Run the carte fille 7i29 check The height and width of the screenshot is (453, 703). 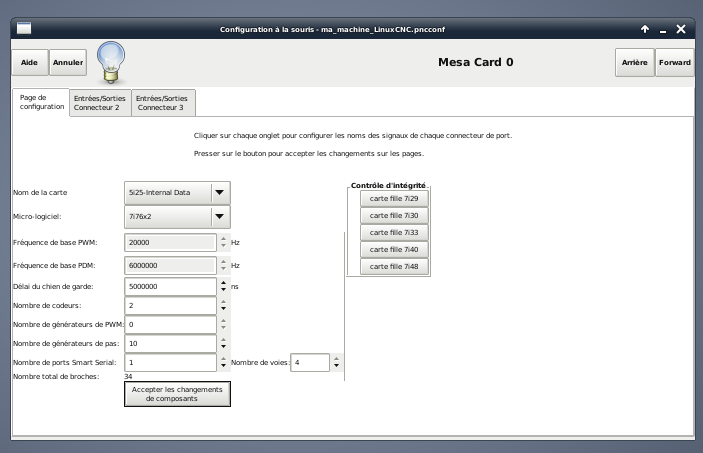(x=394, y=198)
